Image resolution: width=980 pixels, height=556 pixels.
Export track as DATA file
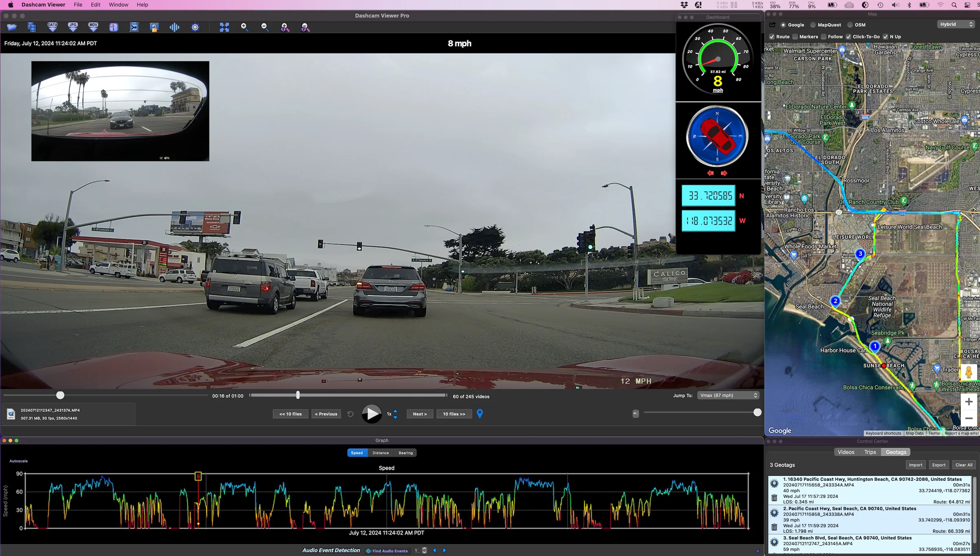[52, 27]
